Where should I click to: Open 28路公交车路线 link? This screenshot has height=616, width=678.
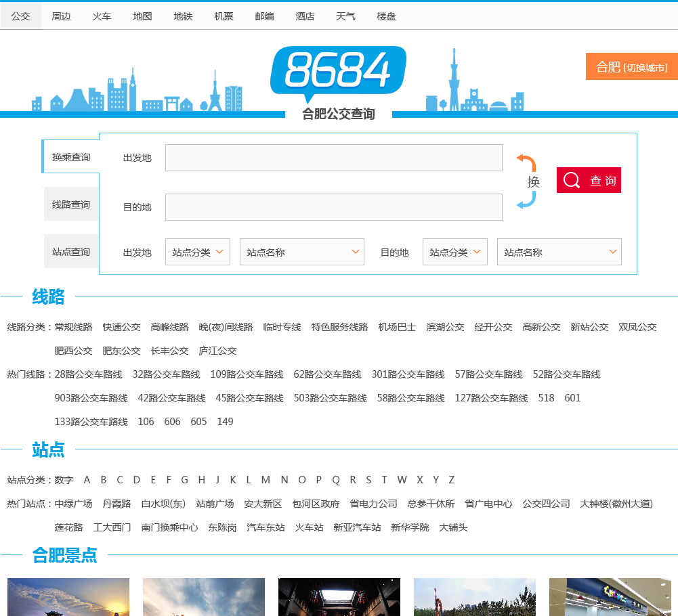click(88, 374)
